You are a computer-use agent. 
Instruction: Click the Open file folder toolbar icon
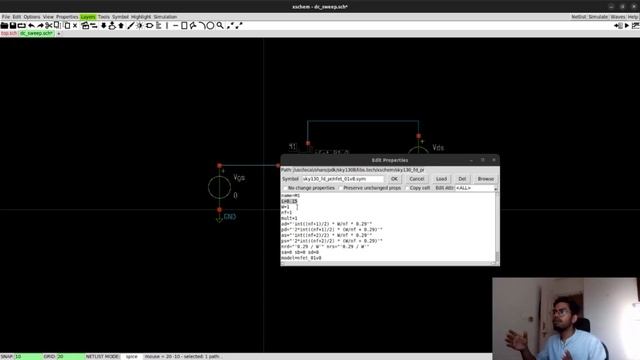pos(4,25)
